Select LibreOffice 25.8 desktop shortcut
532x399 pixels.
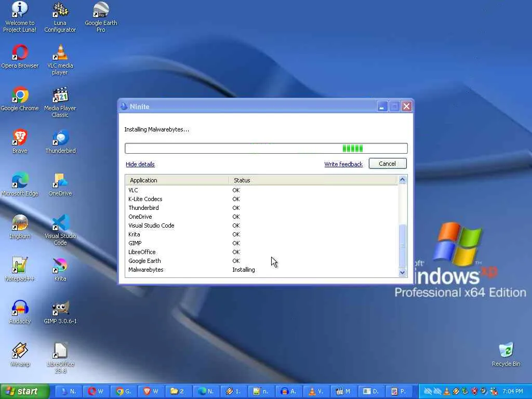pos(60,357)
